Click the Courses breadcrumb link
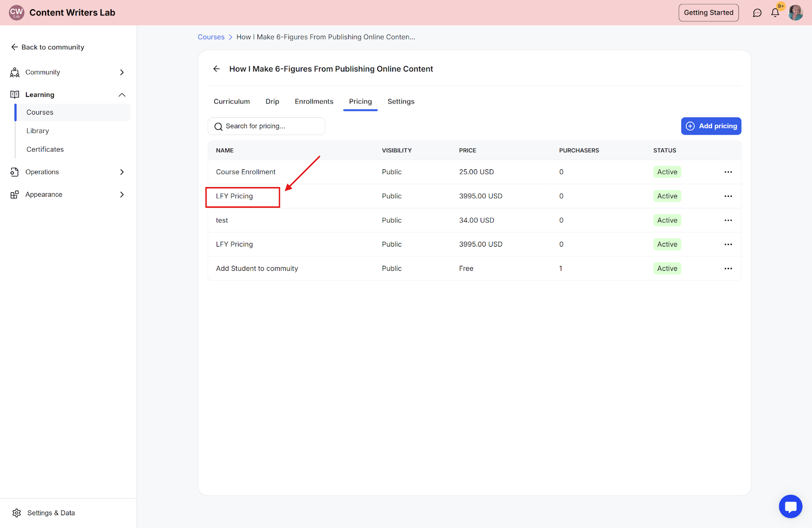Screen dimensions: 812x528 tap(211, 37)
